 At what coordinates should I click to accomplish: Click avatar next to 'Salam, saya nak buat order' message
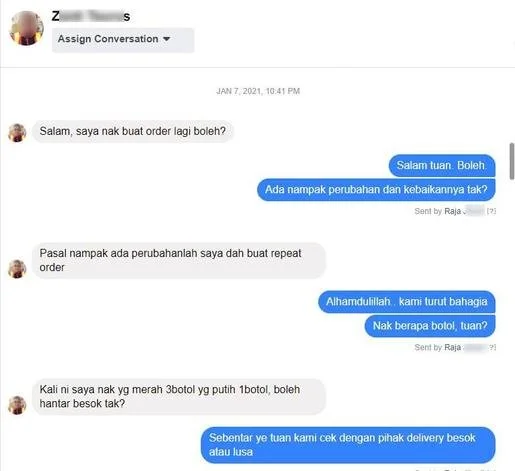[x=17, y=132]
